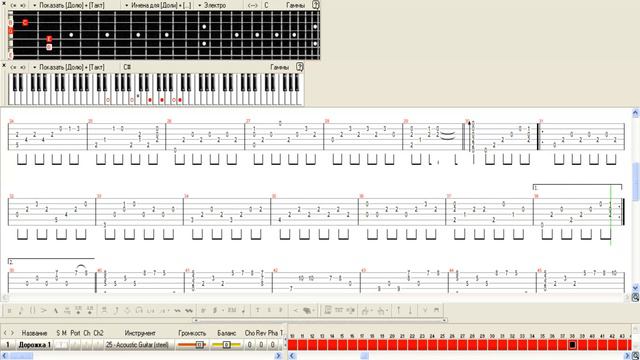Click 'Громкость' column header
The image size is (640, 360).
point(192,333)
